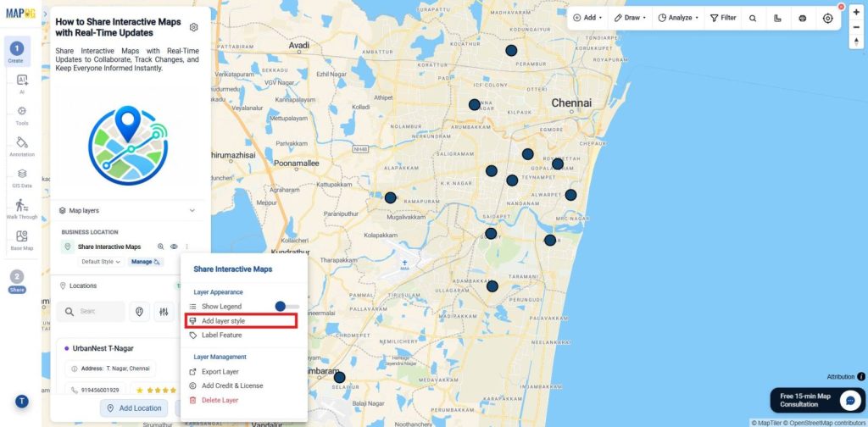This screenshot has height=427, width=868.
Task: Open Free 15-min Map Consultation
Action: [816, 401]
